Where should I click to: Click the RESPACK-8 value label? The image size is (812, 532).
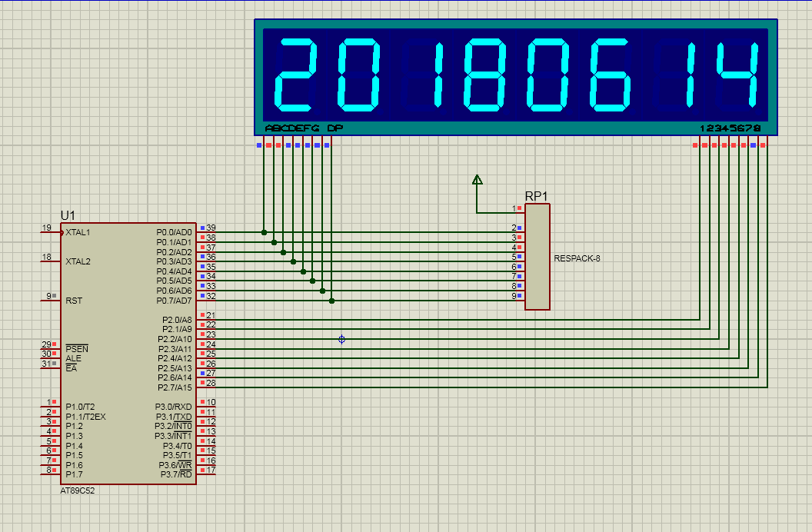[577, 258]
